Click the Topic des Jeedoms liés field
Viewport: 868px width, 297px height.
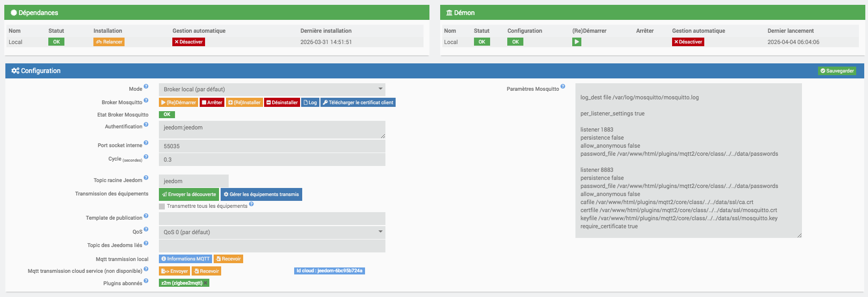pyautogui.click(x=272, y=246)
